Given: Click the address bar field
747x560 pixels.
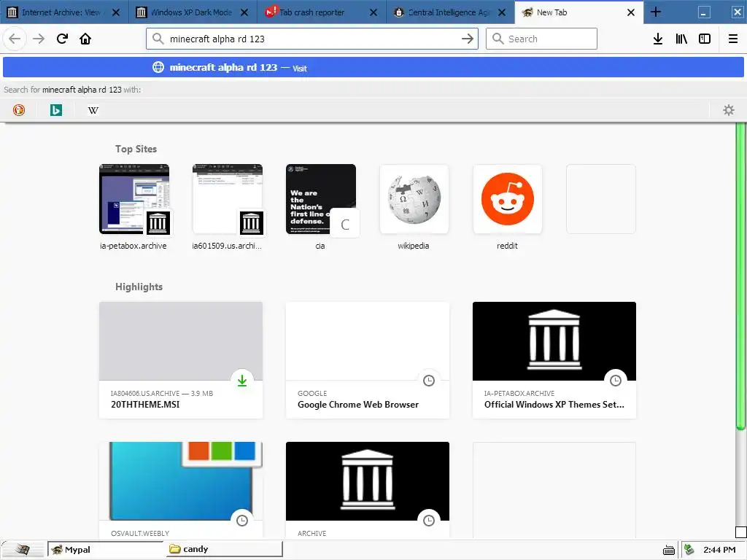Looking at the screenshot, I should point(312,39).
